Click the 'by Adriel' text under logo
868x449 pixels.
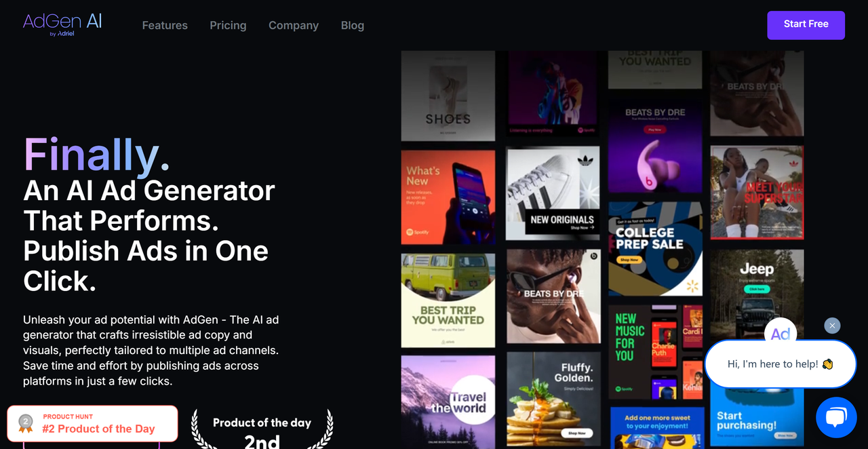tap(62, 33)
